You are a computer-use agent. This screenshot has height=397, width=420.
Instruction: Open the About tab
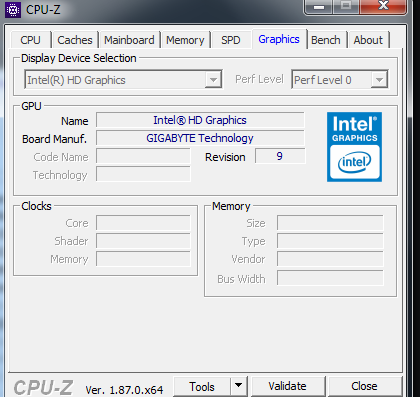click(368, 40)
